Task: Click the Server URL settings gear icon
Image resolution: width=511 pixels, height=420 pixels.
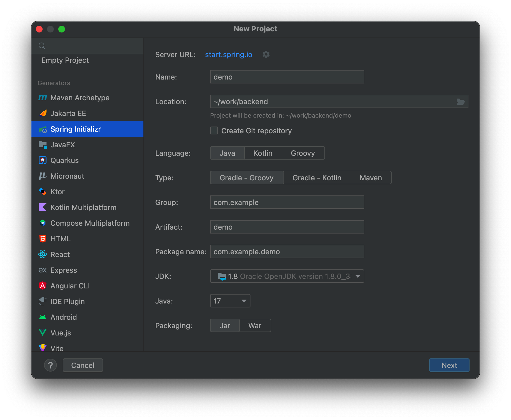Action: pyautogui.click(x=266, y=54)
